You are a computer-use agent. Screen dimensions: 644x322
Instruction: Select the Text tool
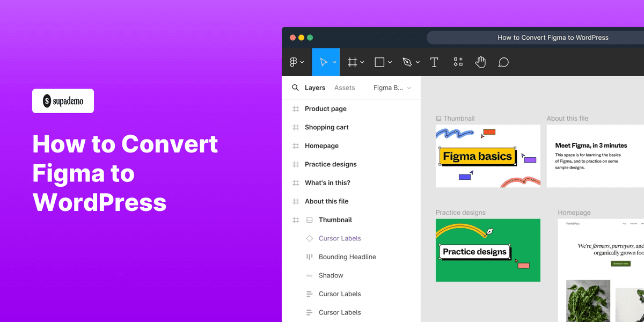(x=434, y=62)
